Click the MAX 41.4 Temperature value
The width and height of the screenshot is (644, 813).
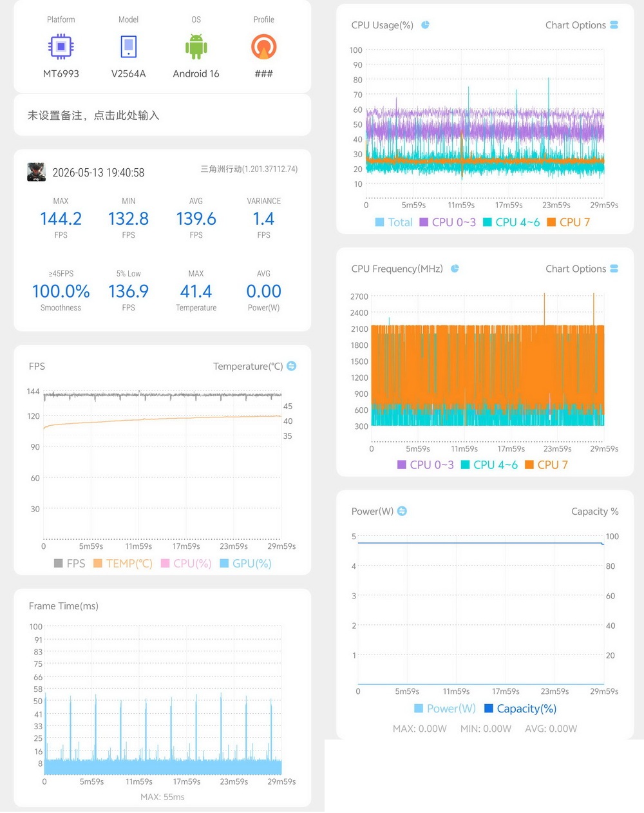pos(196,291)
